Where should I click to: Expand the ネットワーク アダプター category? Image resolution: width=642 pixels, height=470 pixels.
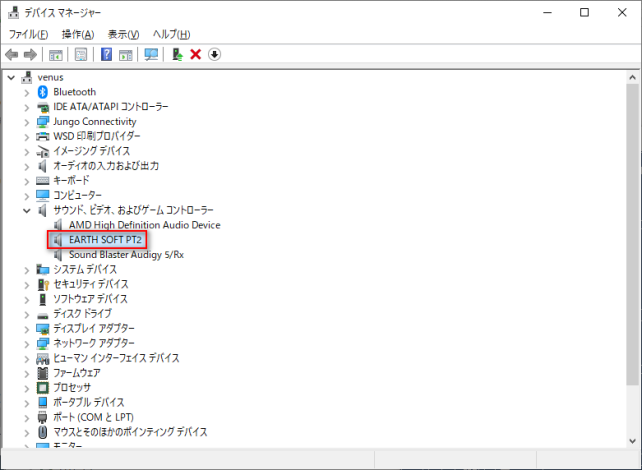coord(27,344)
